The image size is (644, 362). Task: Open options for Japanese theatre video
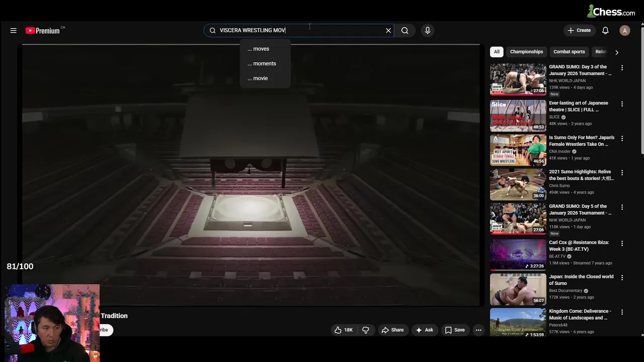pos(622,104)
